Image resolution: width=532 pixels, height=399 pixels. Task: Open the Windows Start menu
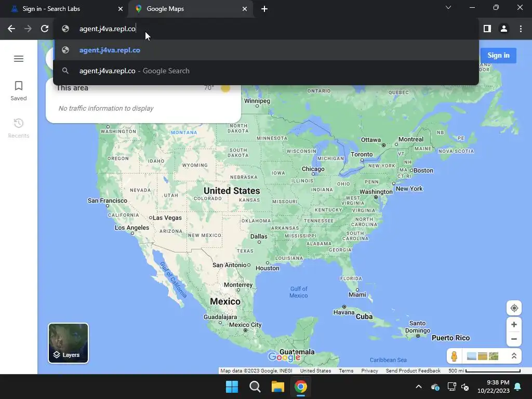tap(232, 387)
